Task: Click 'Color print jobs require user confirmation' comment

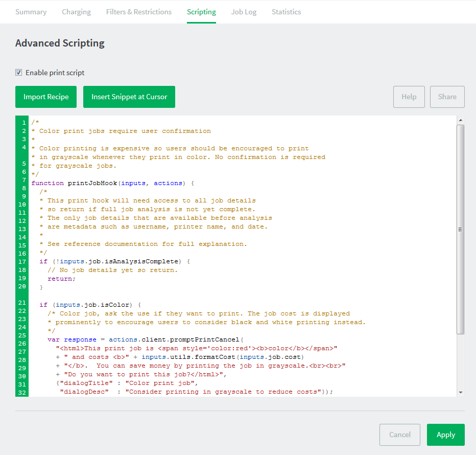Action: click(x=121, y=131)
